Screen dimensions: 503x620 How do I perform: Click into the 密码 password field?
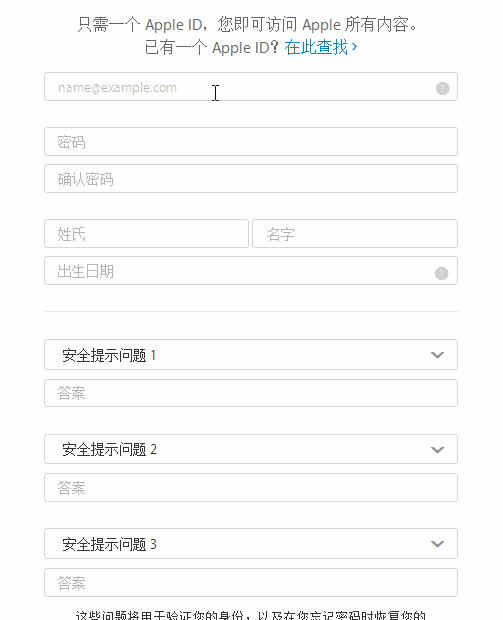pos(251,142)
